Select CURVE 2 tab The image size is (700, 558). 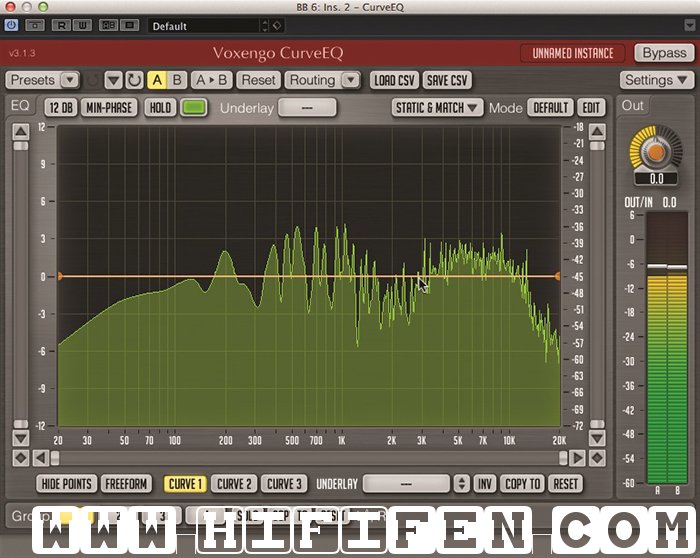click(x=234, y=484)
